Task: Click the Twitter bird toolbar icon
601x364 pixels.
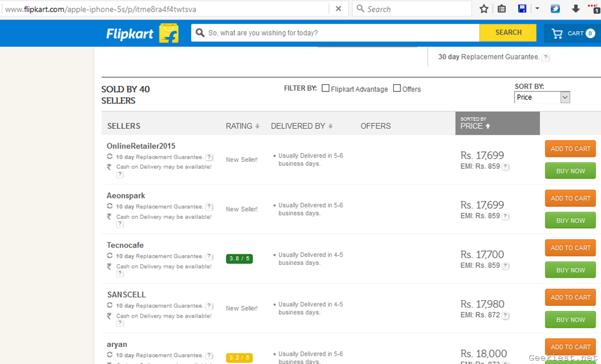Action: [555, 9]
